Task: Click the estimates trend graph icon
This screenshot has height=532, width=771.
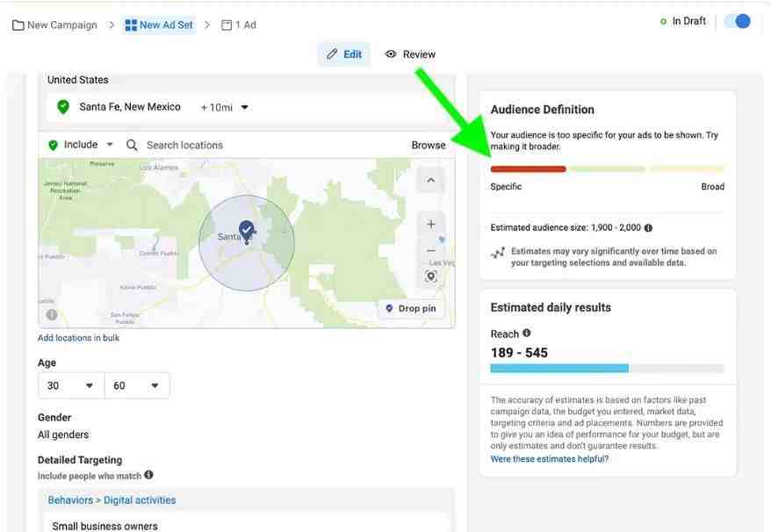Action: [498, 253]
